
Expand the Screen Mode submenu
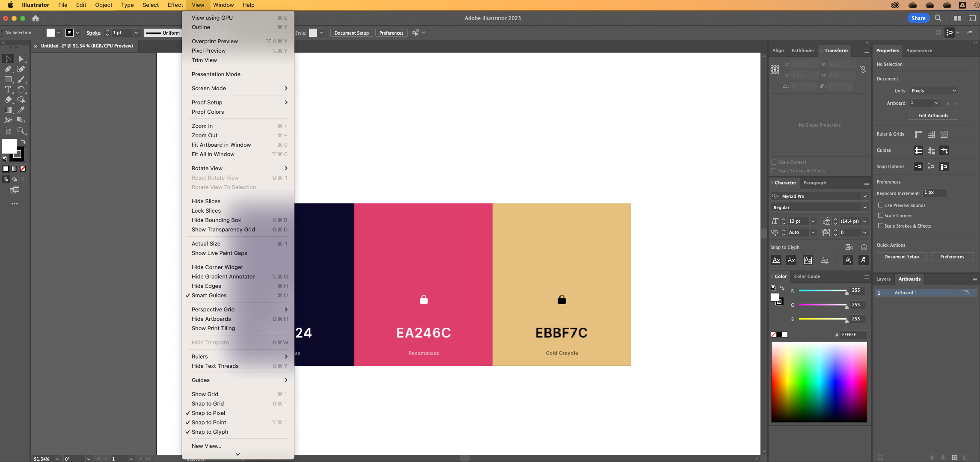coord(238,88)
